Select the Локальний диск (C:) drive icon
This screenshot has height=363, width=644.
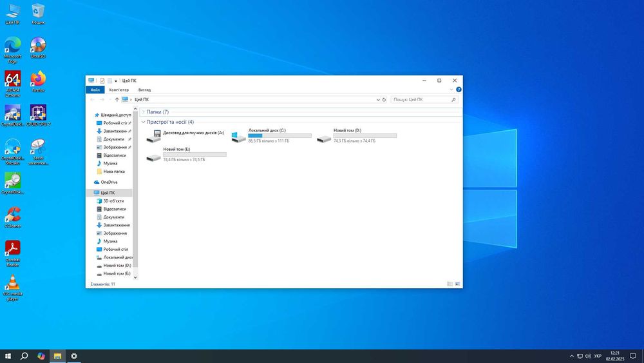click(x=239, y=136)
